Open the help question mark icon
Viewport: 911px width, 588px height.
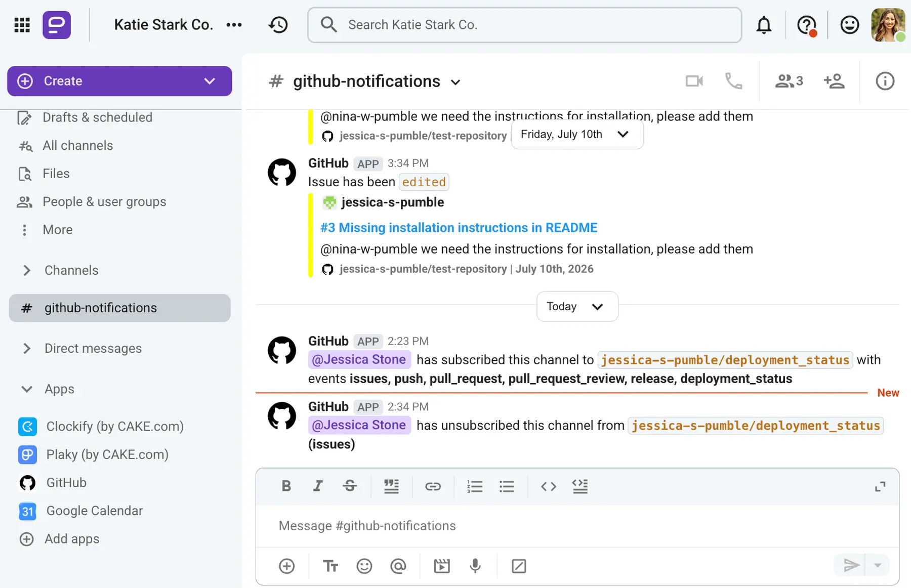coord(807,25)
